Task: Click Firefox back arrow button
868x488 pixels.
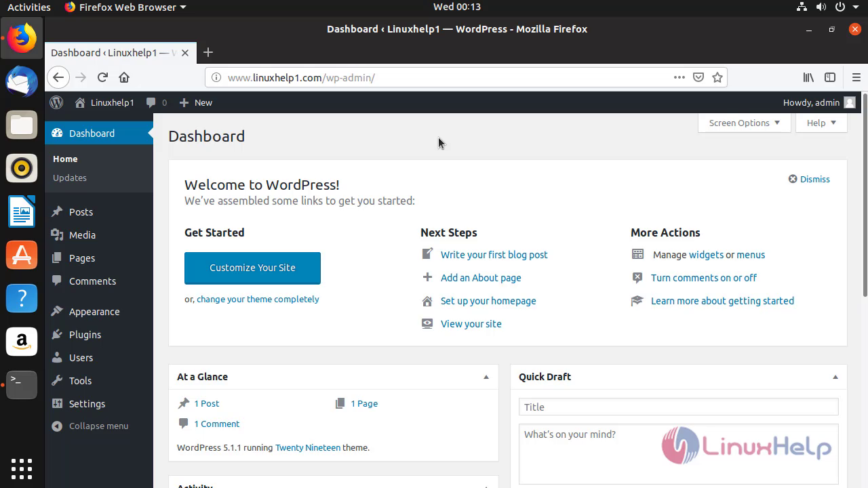Action: (58, 77)
